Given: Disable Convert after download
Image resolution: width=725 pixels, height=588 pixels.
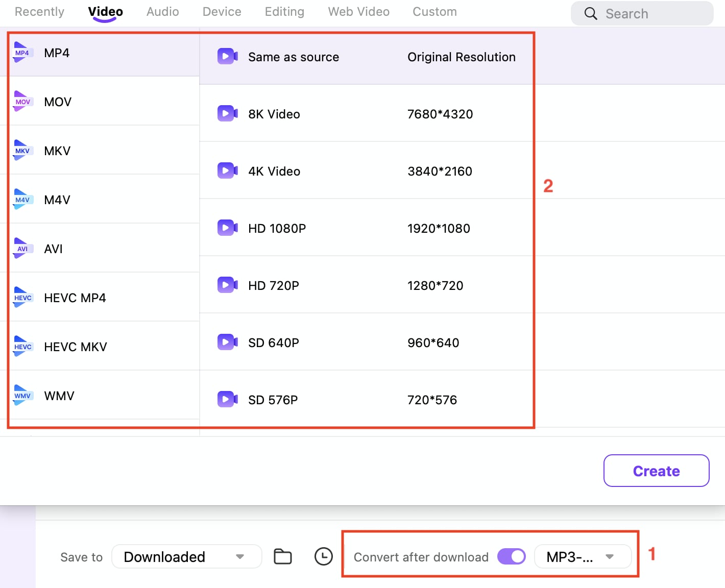Looking at the screenshot, I should (x=511, y=556).
